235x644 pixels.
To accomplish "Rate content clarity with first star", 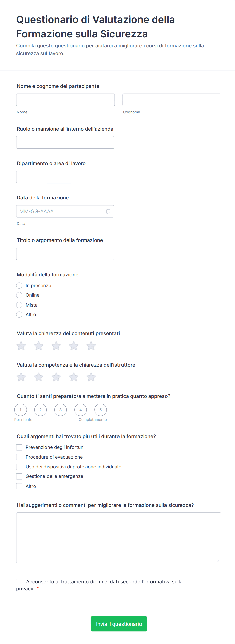I will click(21, 346).
